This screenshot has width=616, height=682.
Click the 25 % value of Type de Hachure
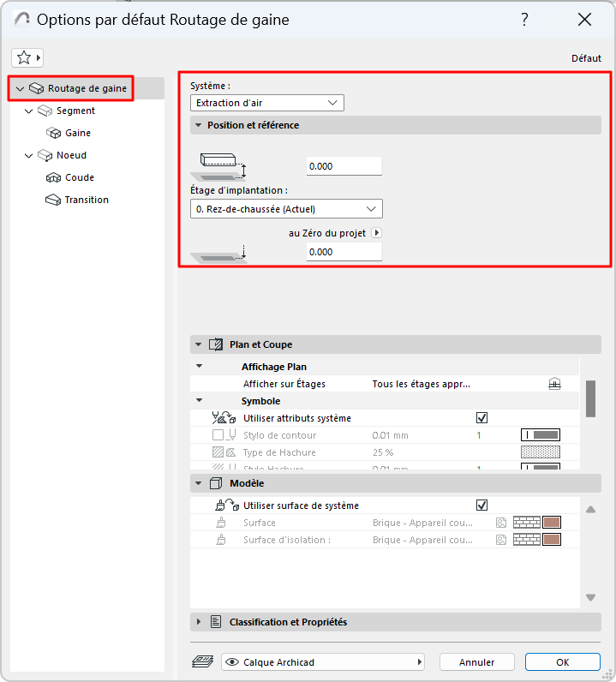(x=383, y=452)
